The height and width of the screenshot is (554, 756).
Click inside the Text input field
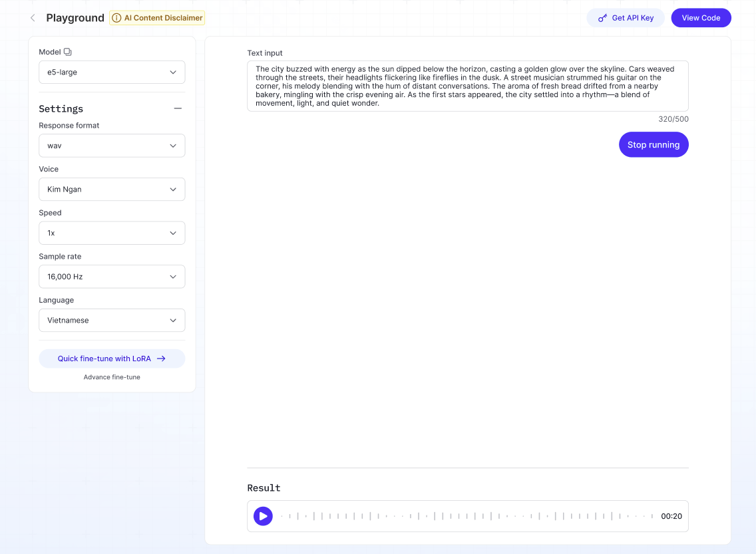467,86
